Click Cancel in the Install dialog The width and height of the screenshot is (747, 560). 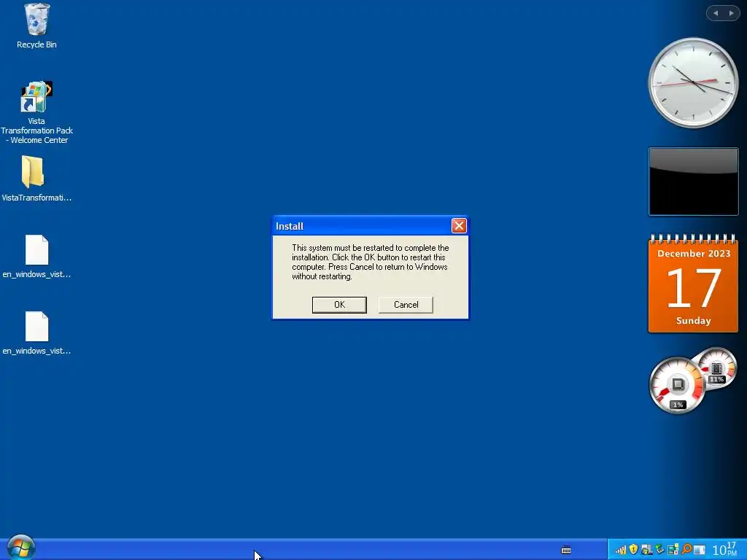[406, 305]
